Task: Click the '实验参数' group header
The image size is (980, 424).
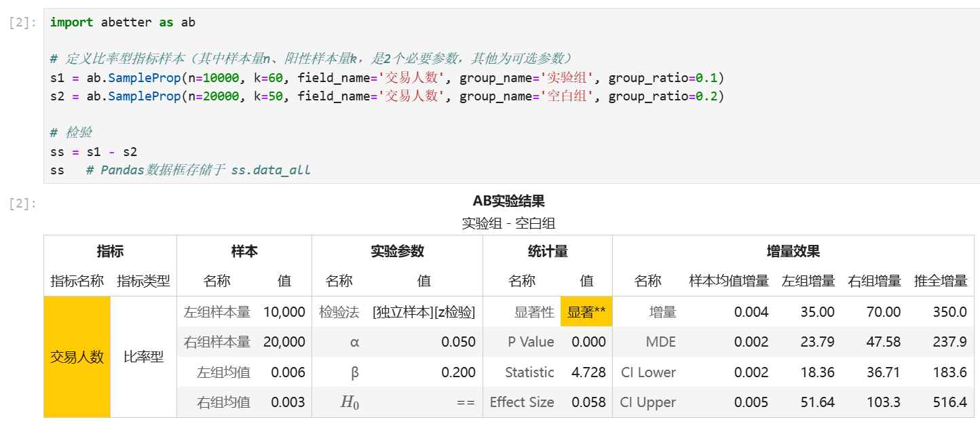Action: click(x=397, y=251)
